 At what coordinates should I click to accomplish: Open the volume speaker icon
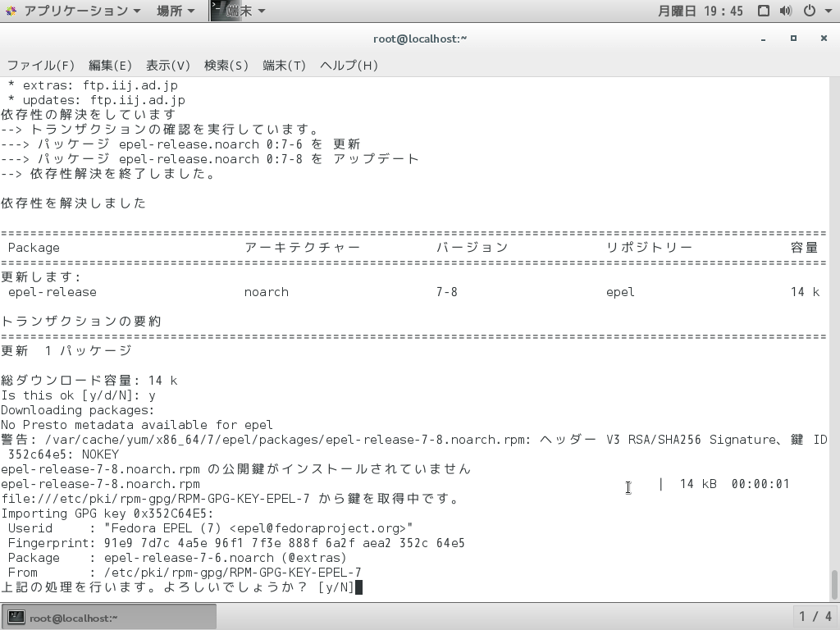pos(785,11)
